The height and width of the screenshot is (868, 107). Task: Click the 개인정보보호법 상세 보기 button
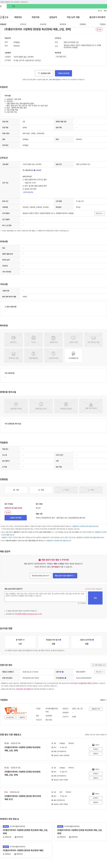tap(40, 576)
